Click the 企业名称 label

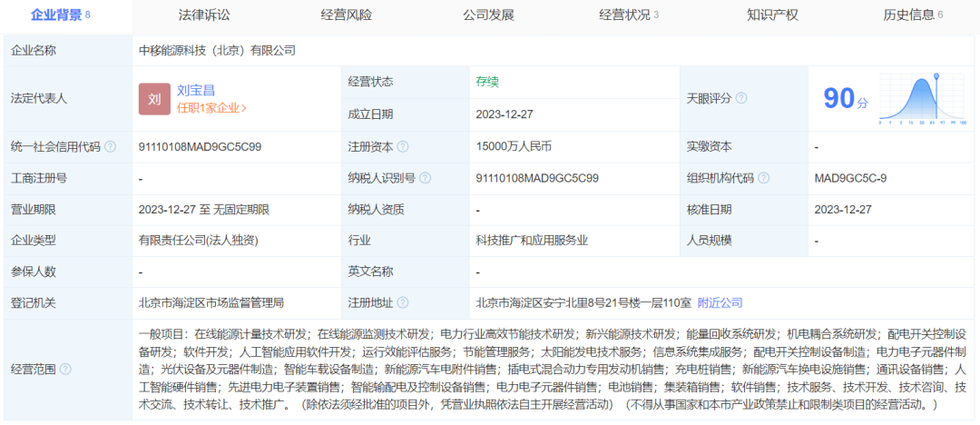(34, 51)
